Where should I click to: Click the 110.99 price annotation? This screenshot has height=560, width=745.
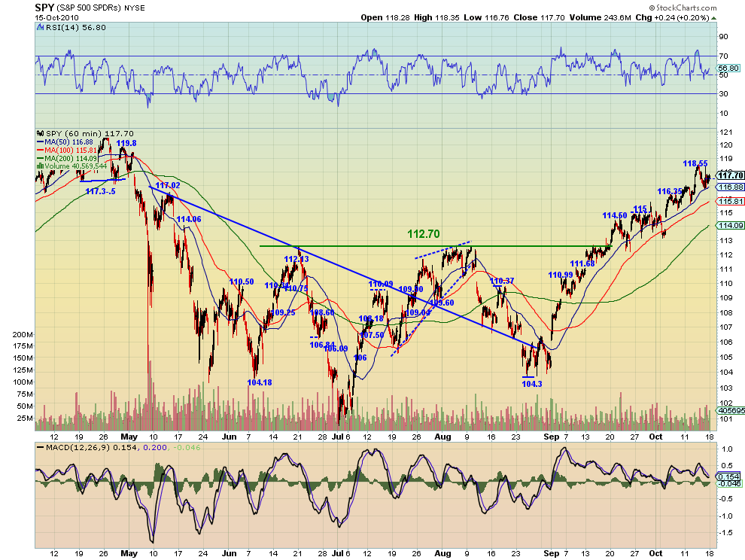pyautogui.click(x=561, y=275)
